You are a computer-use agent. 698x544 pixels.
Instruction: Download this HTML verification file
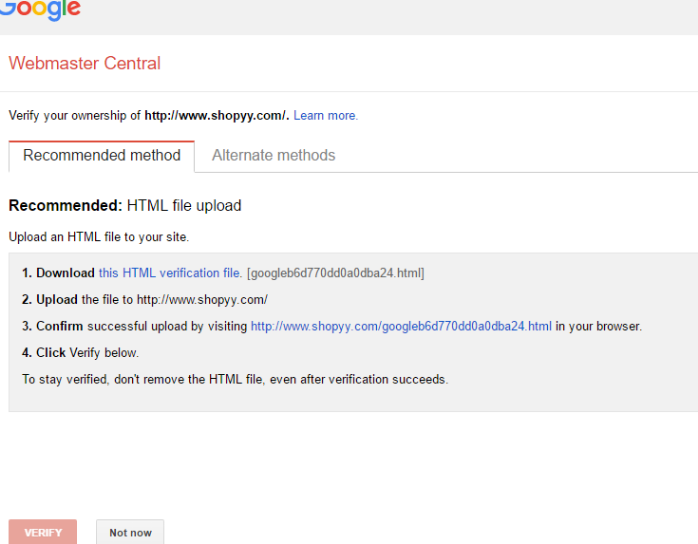tap(170, 273)
